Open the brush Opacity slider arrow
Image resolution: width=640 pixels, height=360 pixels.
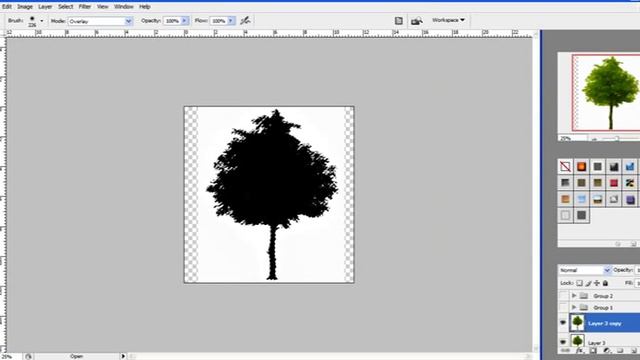click(x=184, y=21)
